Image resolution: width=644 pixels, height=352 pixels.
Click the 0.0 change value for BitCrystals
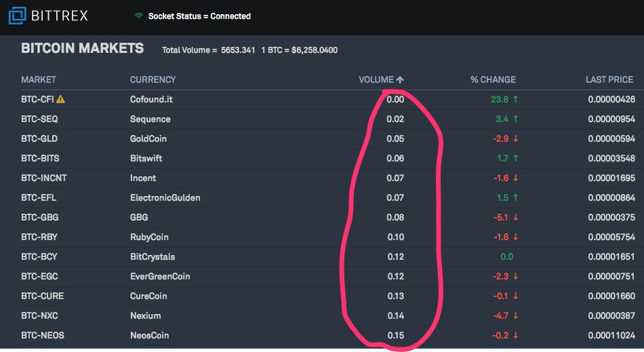(x=507, y=257)
